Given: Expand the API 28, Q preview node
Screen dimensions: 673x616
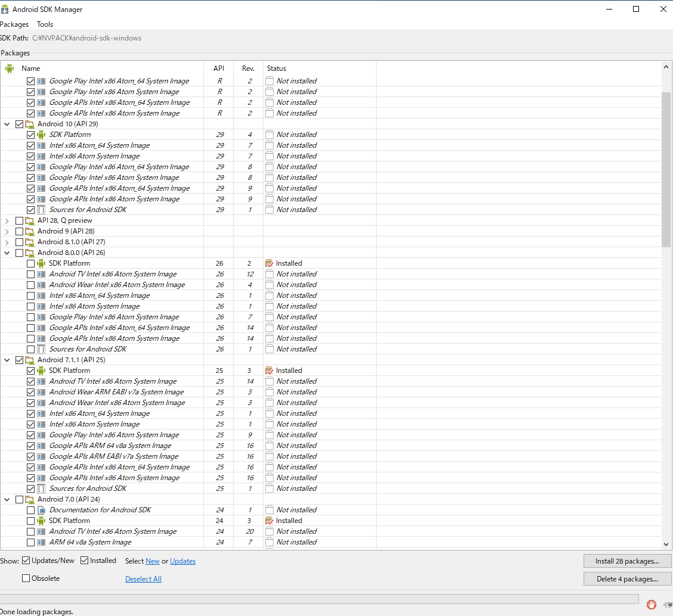Looking at the screenshot, I should [x=7, y=221].
